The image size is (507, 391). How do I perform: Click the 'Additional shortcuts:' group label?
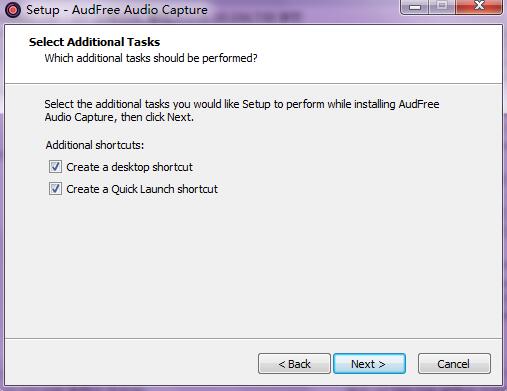coord(95,145)
